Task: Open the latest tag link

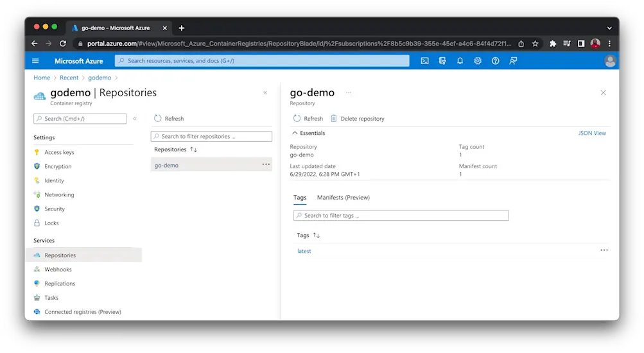Action: [x=304, y=251]
